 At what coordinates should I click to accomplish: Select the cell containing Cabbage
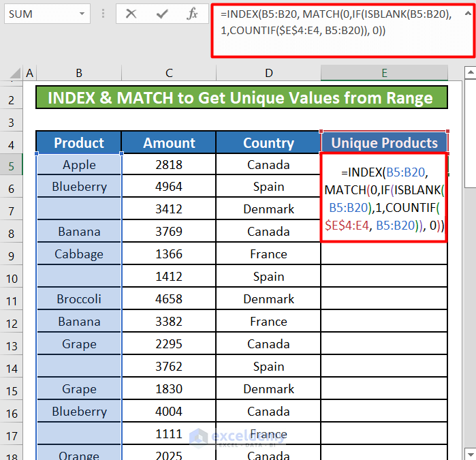coord(79,254)
